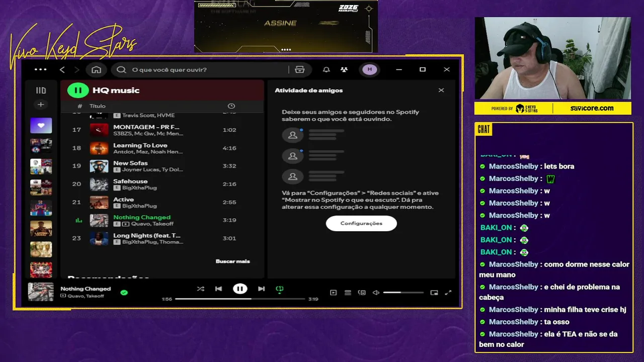
Task: Click the HQ music playlist title
Action: click(116, 90)
